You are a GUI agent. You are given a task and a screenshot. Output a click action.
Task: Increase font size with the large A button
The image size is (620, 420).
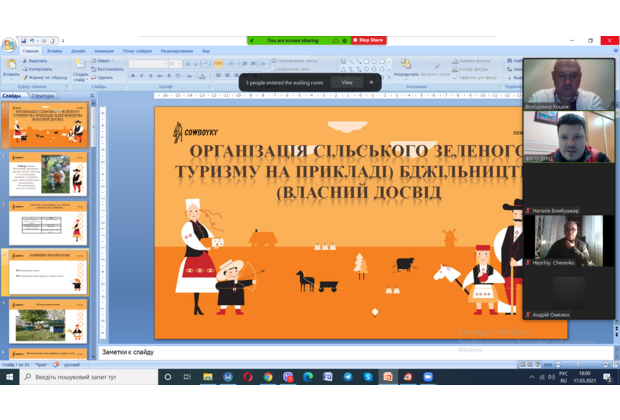click(188, 64)
